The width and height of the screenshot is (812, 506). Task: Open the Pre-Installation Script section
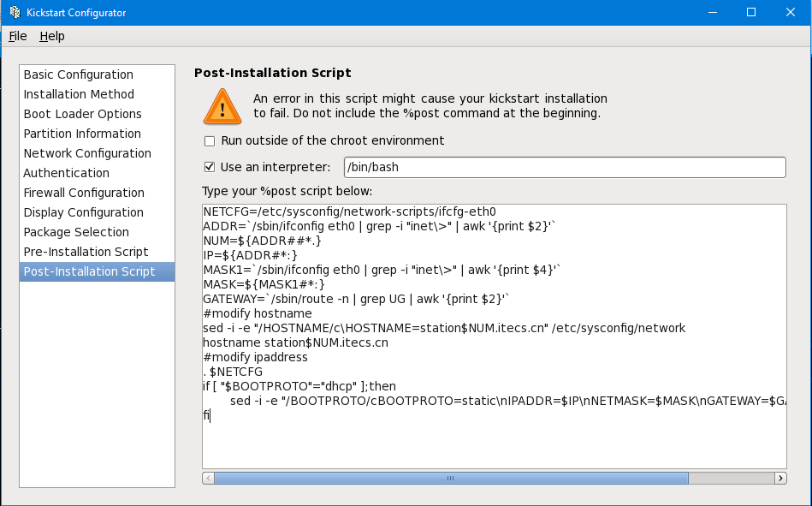[86, 252]
